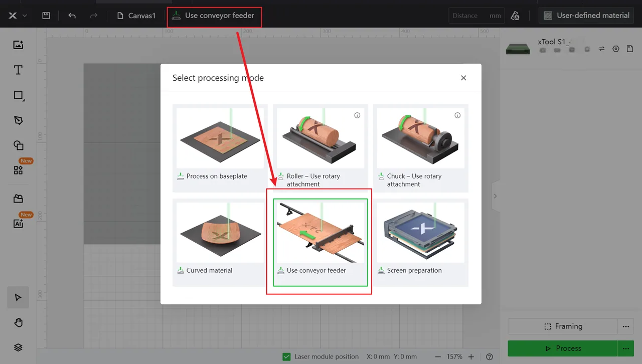The image size is (642, 364).
Task: Open the processing mode selector in top bar
Action: [x=213, y=16]
